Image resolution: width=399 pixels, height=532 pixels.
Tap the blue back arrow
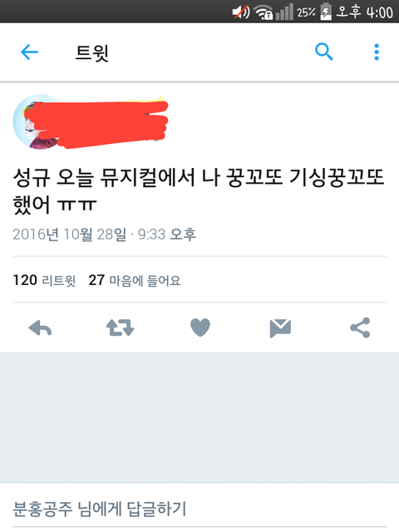29,52
